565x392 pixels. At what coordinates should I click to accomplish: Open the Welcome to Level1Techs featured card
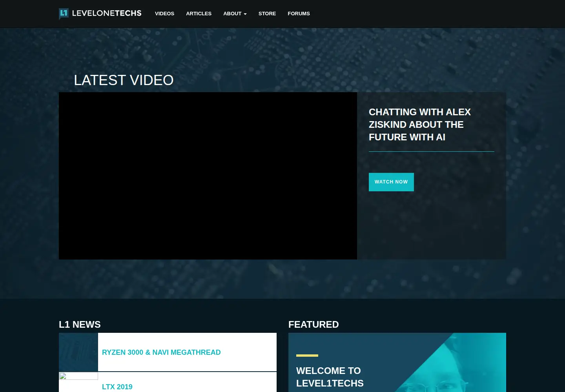(397, 363)
